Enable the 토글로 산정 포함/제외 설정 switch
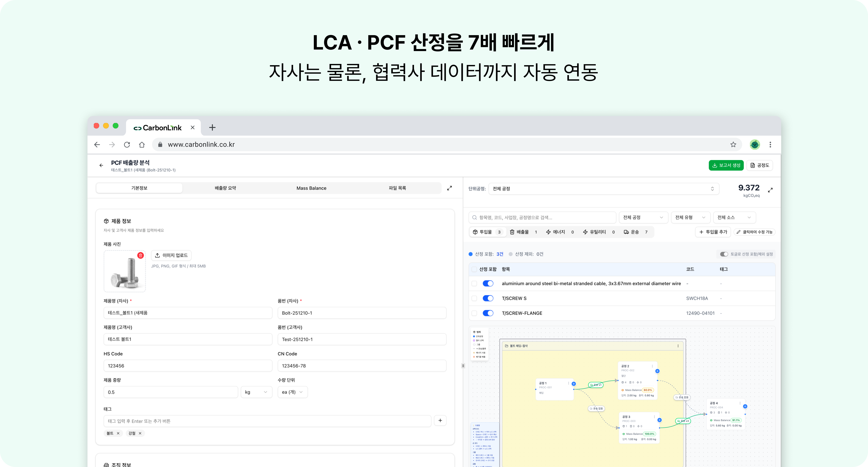The image size is (868, 467). [724, 254]
